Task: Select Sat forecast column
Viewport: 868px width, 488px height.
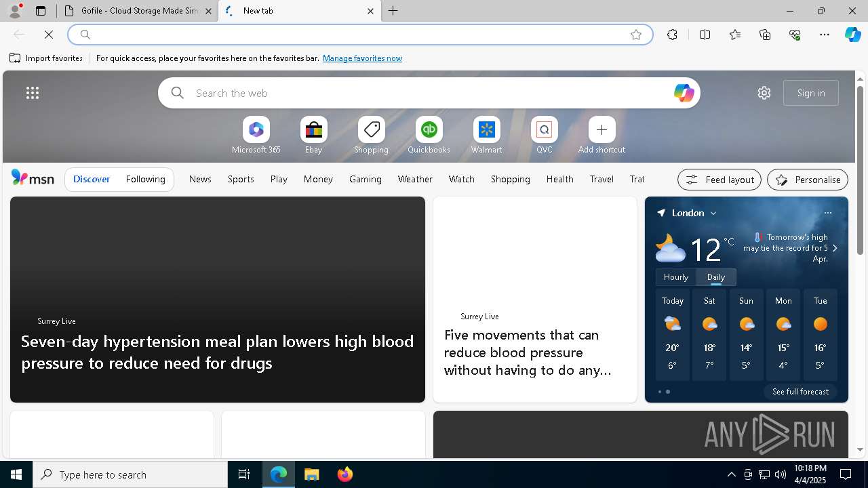Action: click(x=709, y=335)
